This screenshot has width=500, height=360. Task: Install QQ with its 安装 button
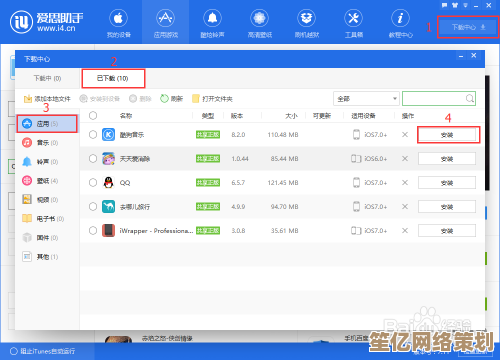[x=447, y=183]
